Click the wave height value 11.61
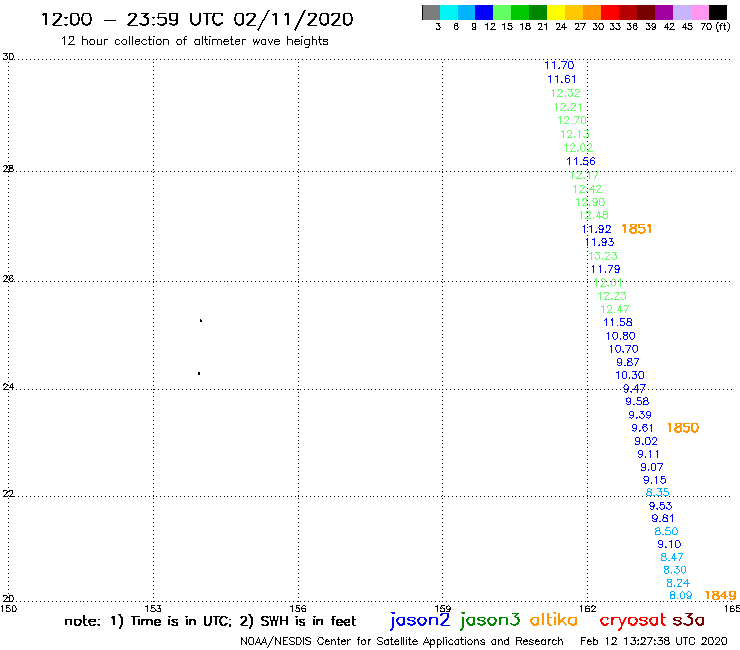 coord(562,79)
